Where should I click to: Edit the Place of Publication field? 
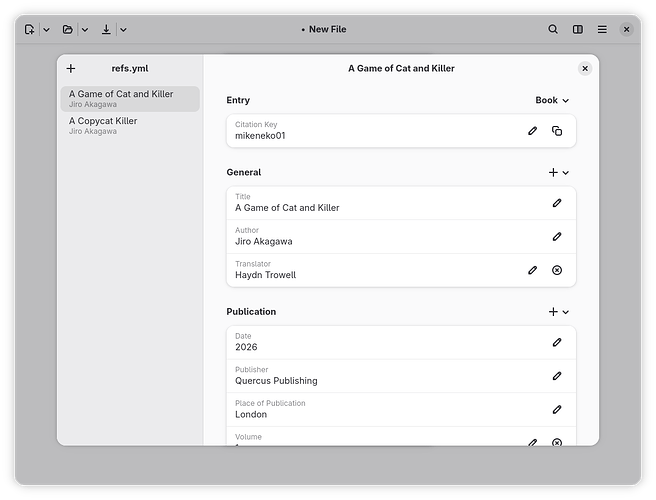pyautogui.click(x=557, y=410)
